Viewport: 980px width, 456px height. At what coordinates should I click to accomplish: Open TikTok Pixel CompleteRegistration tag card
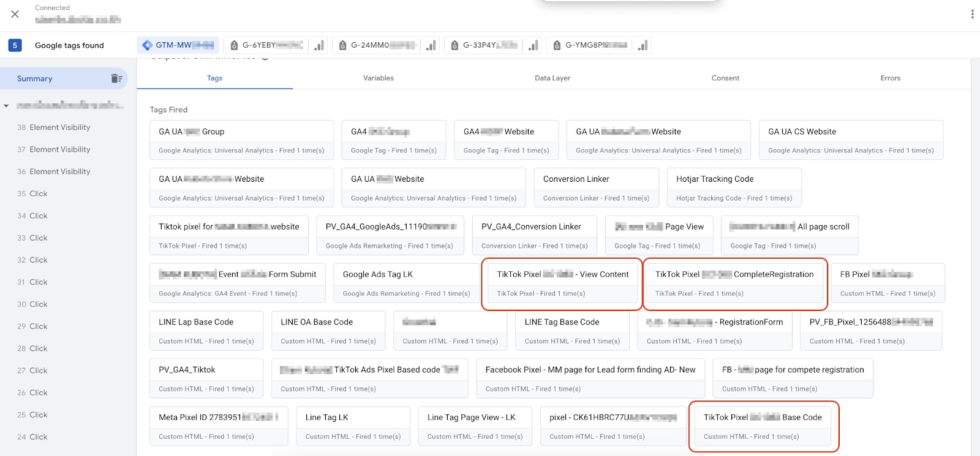[734, 283]
